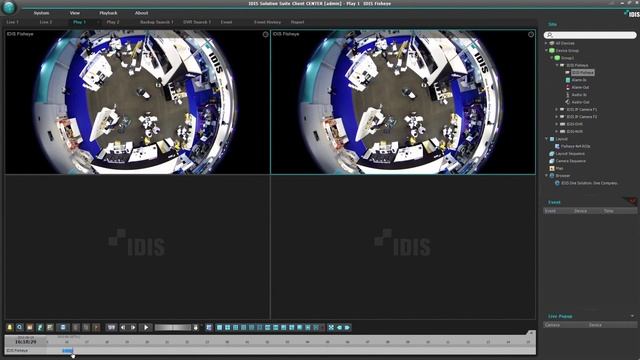
Task: Select the single-screen layout icon
Action: (220, 327)
